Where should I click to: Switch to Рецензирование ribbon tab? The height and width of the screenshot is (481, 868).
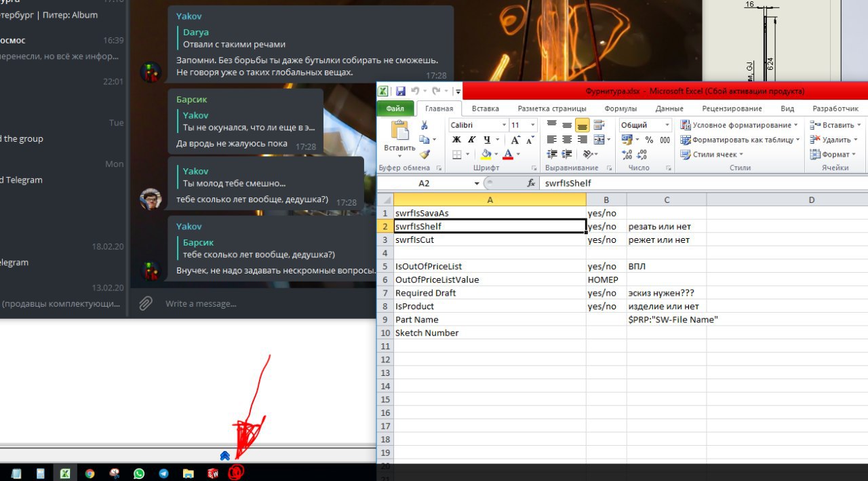[x=732, y=109]
